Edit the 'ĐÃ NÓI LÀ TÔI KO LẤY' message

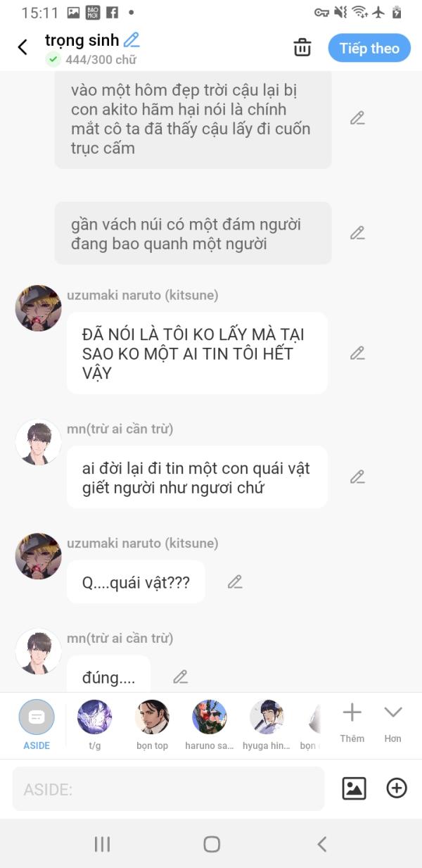[x=357, y=353]
